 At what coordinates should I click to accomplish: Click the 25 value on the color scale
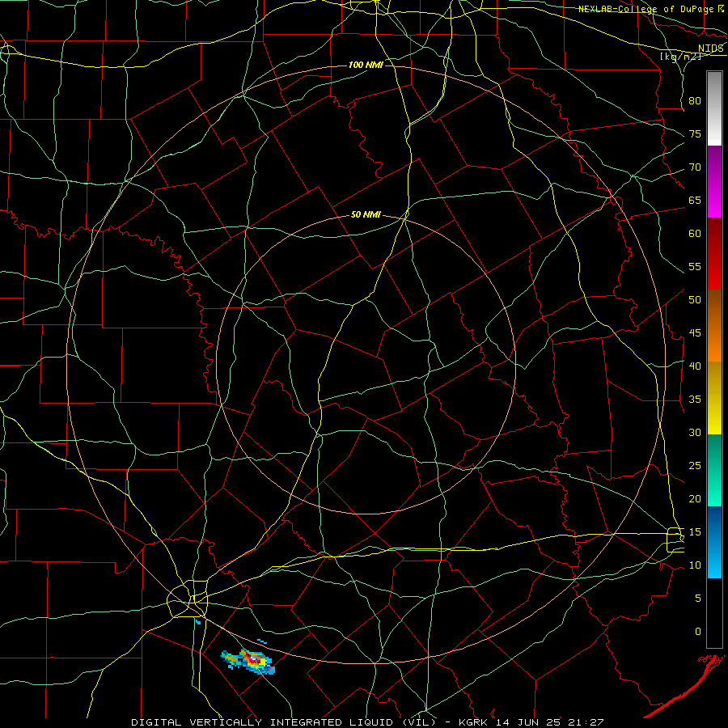coord(695,466)
